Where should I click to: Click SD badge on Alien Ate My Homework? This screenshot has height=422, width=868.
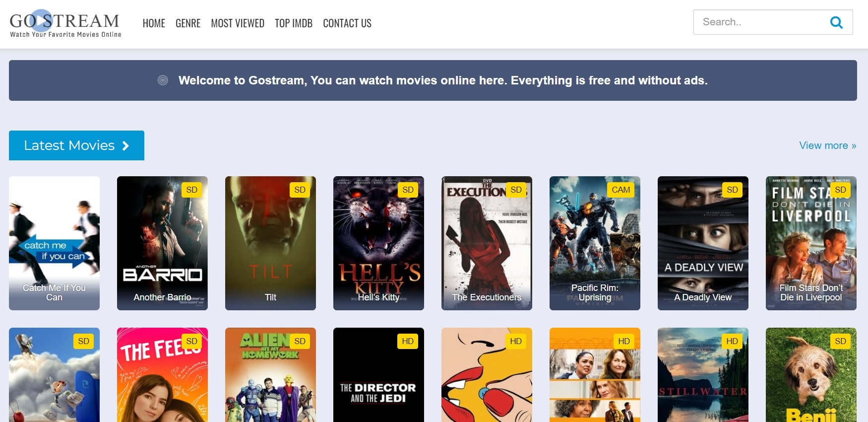300,341
